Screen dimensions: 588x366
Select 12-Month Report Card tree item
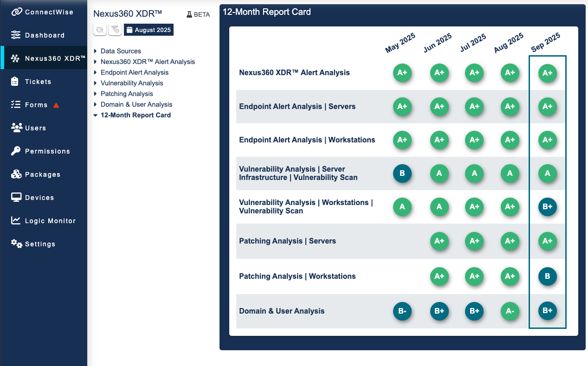point(136,115)
